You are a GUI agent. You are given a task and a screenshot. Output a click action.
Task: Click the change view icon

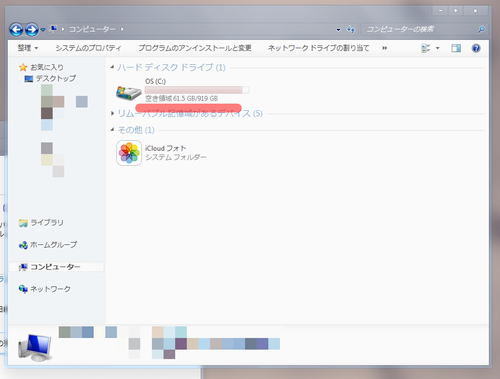[x=426, y=48]
